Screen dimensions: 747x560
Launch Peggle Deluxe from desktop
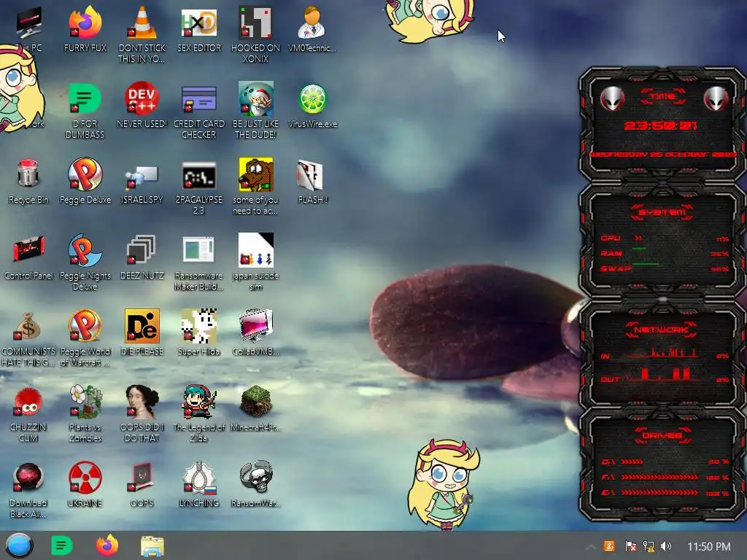click(85, 174)
